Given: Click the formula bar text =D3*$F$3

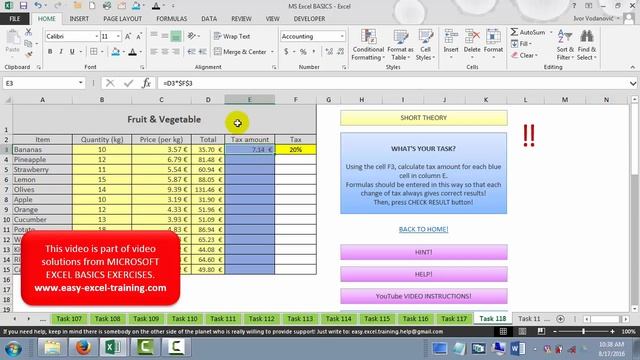Looking at the screenshot, I should coord(178,83).
